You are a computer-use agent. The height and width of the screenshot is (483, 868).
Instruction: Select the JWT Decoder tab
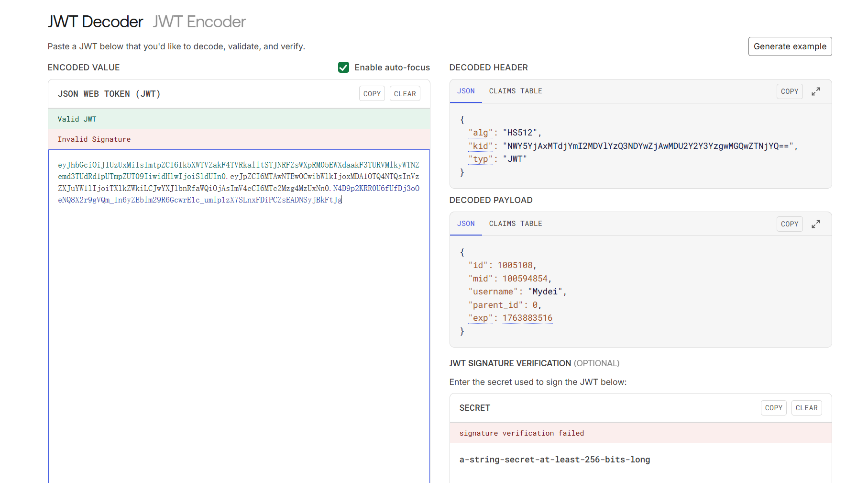point(95,22)
